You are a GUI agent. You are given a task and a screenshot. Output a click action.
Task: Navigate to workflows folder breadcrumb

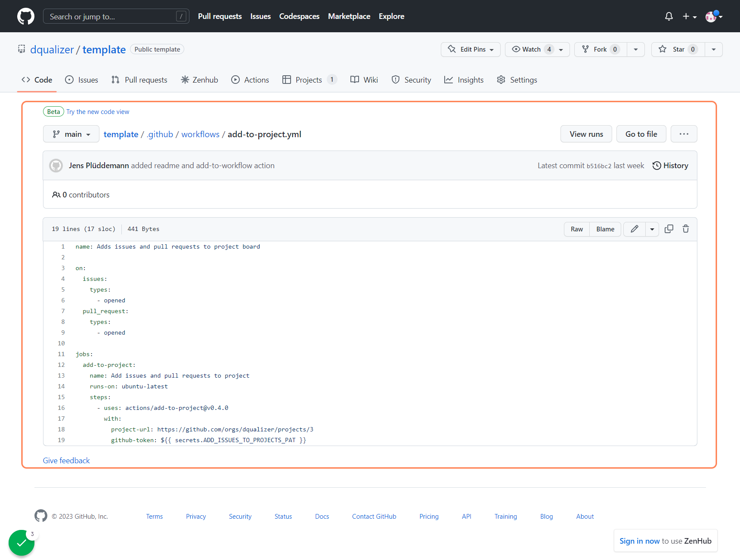click(201, 134)
